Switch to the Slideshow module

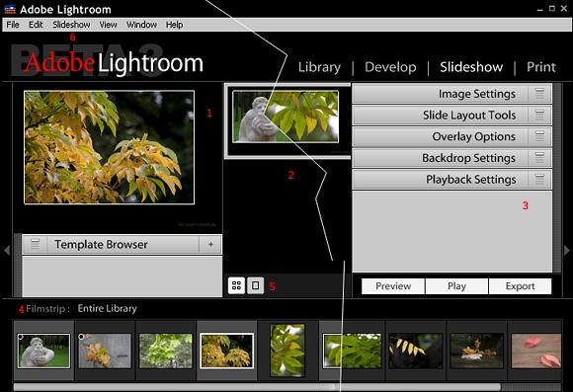tap(471, 67)
